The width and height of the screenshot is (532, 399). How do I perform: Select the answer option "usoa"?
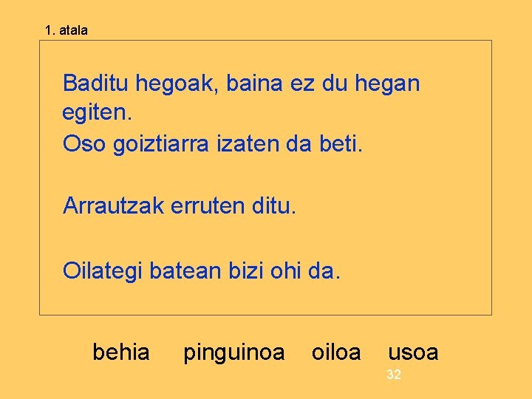[413, 353]
